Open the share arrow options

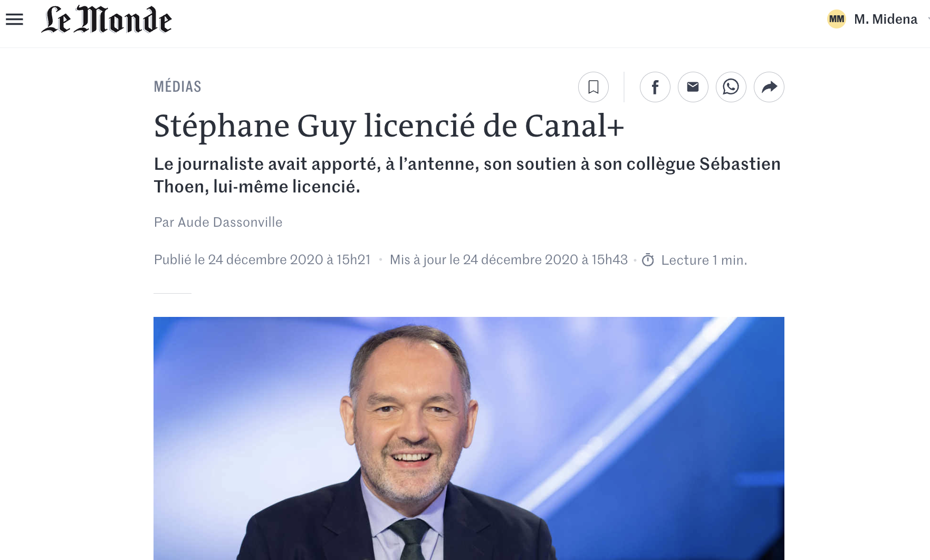[769, 87]
